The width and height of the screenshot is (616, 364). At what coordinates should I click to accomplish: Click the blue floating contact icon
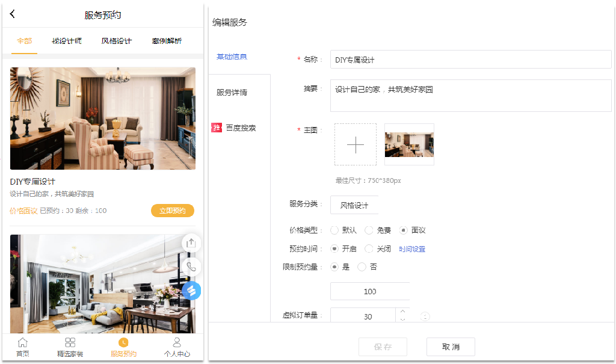[x=191, y=290]
